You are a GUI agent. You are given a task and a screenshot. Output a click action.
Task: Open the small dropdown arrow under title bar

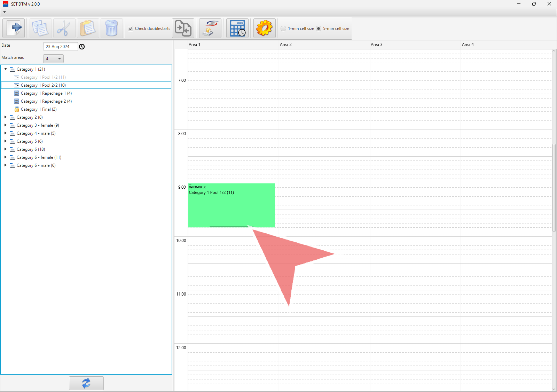pyautogui.click(x=5, y=12)
